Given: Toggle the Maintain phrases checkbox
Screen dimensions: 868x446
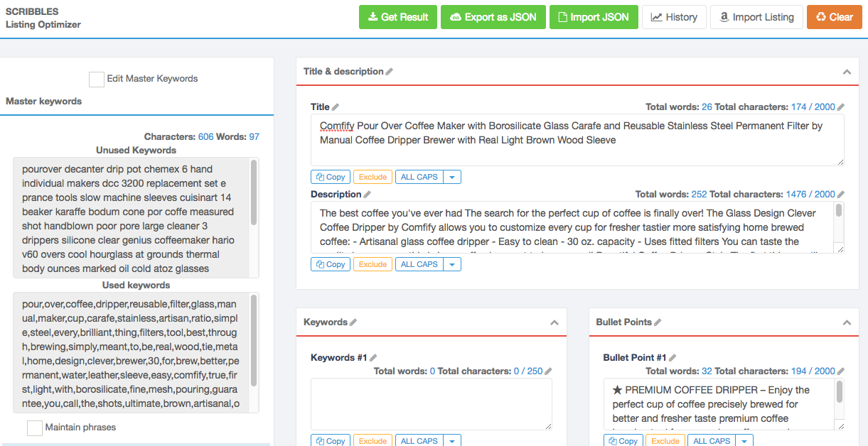Looking at the screenshot, I should (34, 428).
